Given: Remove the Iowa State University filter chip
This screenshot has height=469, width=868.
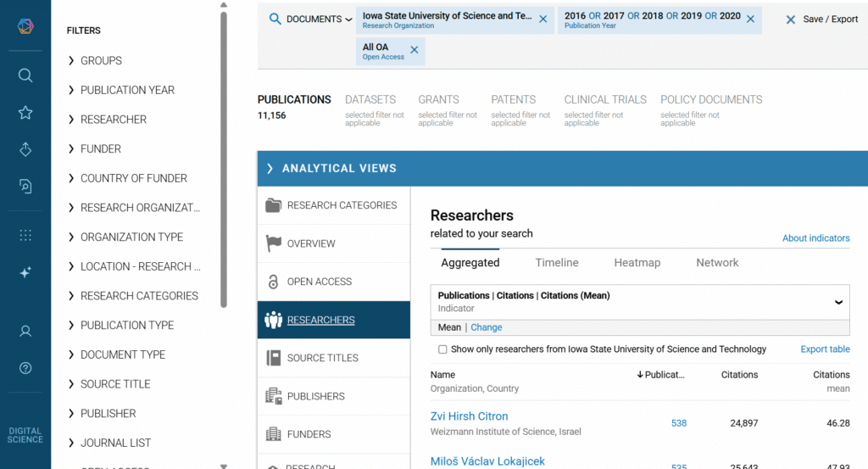Looking at the screenshot, I should click(543, 19).
